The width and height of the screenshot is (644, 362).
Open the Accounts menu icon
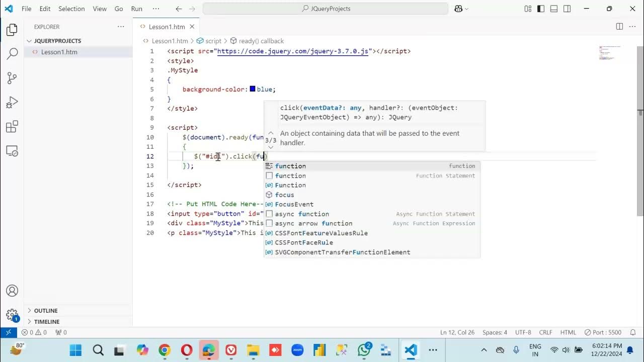tap(12, 291)
